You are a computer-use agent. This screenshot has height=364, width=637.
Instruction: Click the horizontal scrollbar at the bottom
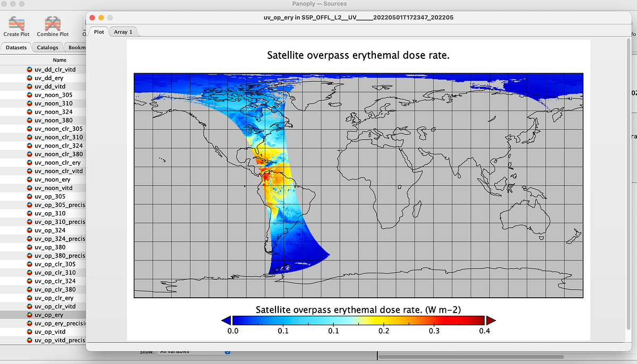(472, 357)
